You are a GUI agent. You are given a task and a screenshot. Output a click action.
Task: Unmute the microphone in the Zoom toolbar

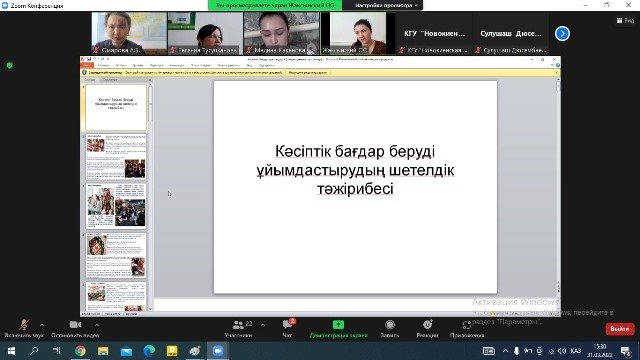pyautogui.click(x=24, y=324)
